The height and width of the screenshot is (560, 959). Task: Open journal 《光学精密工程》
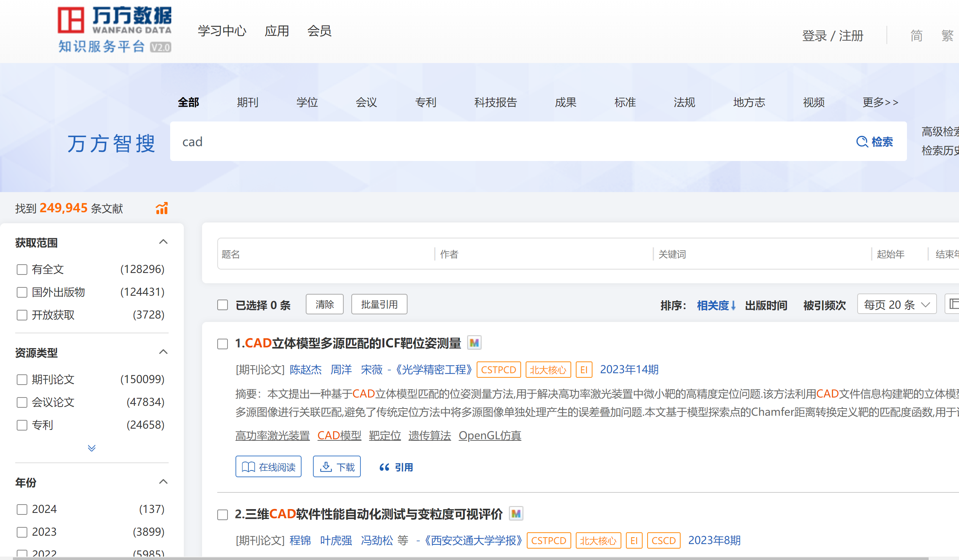434,369
